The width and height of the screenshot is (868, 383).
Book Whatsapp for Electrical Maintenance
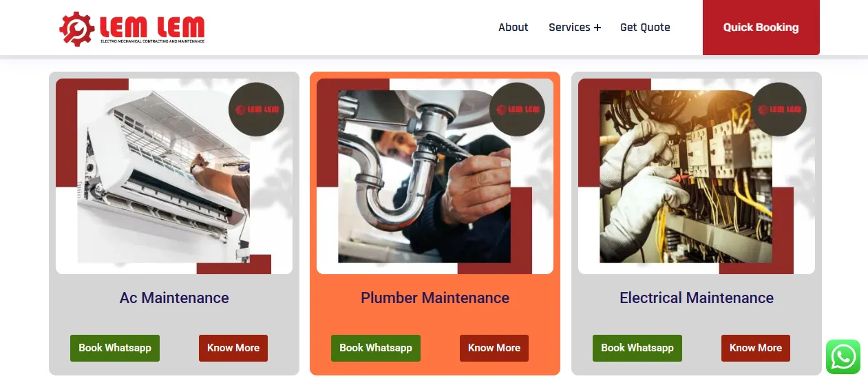pos(637,348)
